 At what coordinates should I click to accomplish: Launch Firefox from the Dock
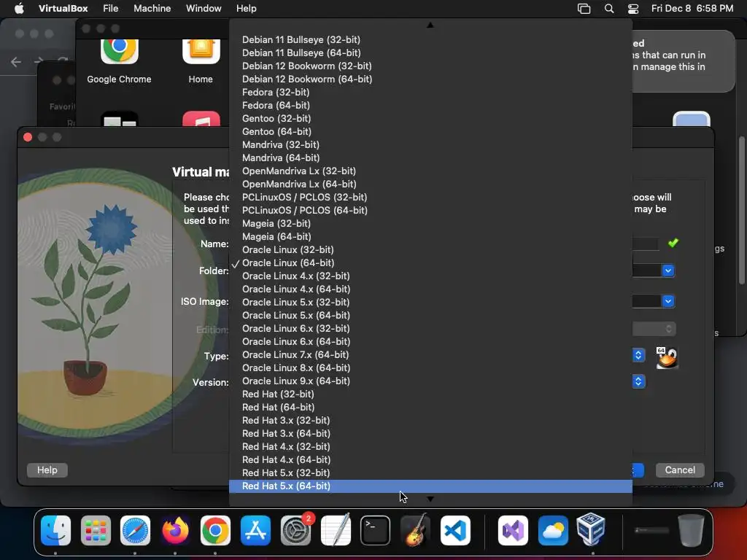coord(175,530)
